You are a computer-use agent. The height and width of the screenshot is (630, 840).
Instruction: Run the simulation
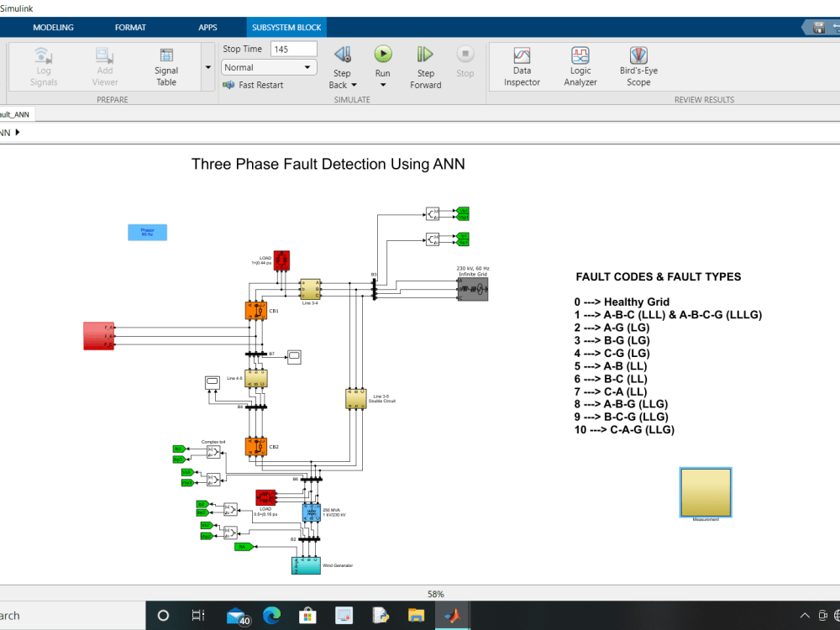[382, 60]
